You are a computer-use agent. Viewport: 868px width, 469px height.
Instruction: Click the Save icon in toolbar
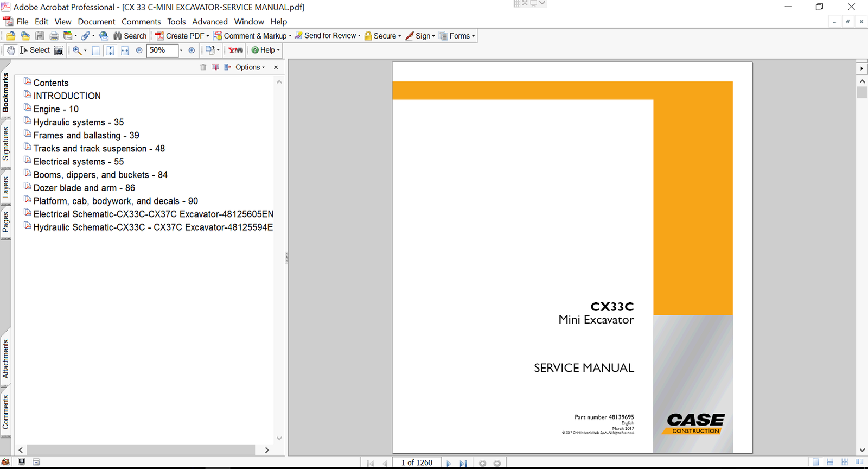[x=40, y=36]
